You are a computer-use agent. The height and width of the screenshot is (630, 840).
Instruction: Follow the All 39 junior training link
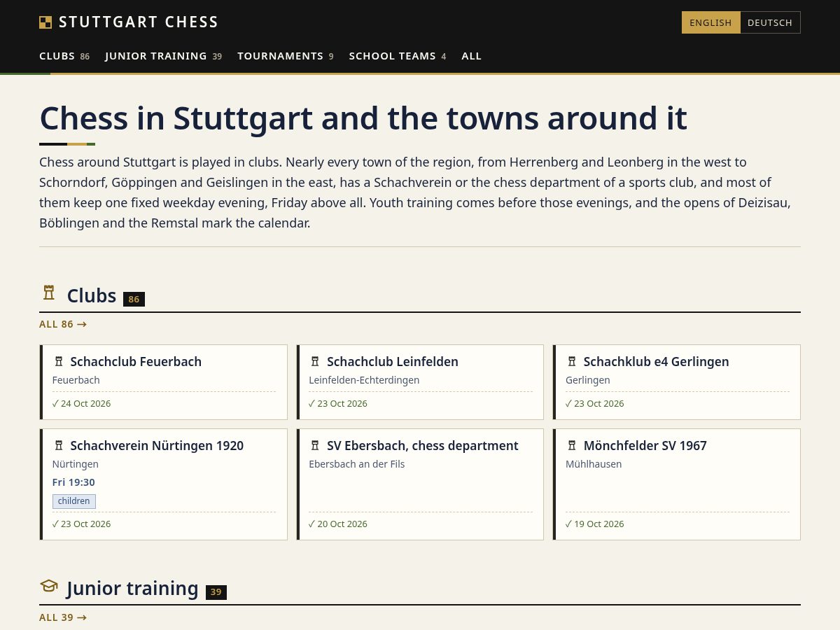tap(63, 617)
